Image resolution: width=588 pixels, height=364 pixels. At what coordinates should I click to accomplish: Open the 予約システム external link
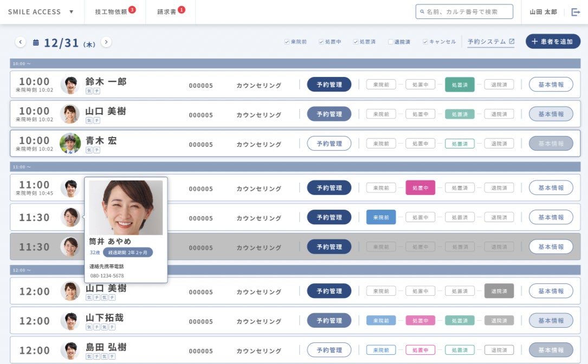click(x=491, y=42)
